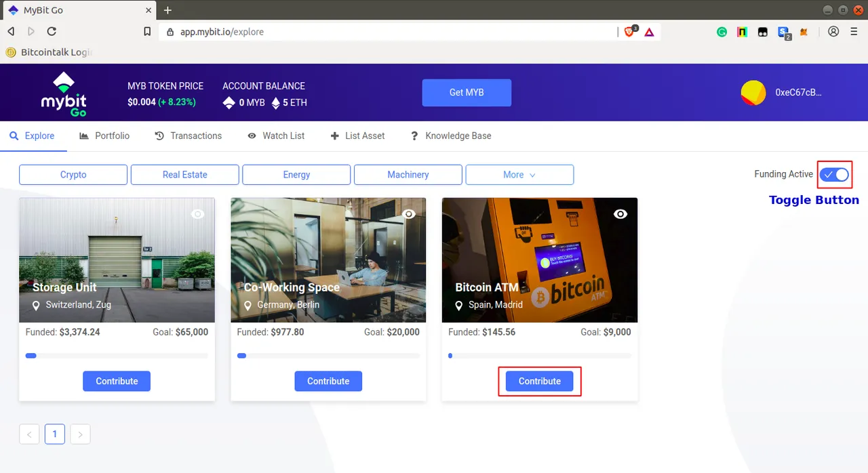Image resolution: width=868 pixels, height=473 pixels.
Task: Click the Bitcoin ATM funding progress bar
Action: tap(540, 356)
